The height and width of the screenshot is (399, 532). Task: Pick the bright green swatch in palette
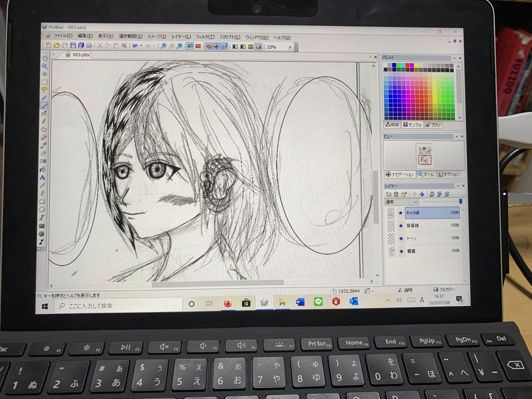pyautogui.click(x=399, y=65)
